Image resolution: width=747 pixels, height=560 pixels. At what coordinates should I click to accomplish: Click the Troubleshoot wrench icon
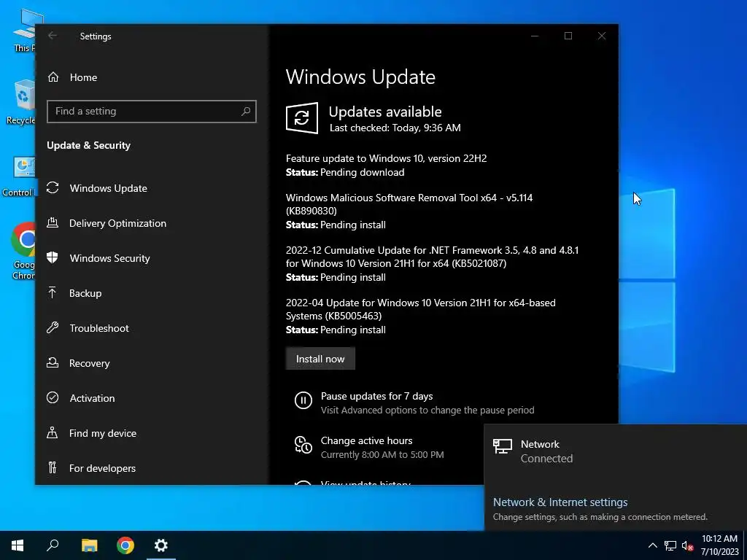click(x=53, y=327)
